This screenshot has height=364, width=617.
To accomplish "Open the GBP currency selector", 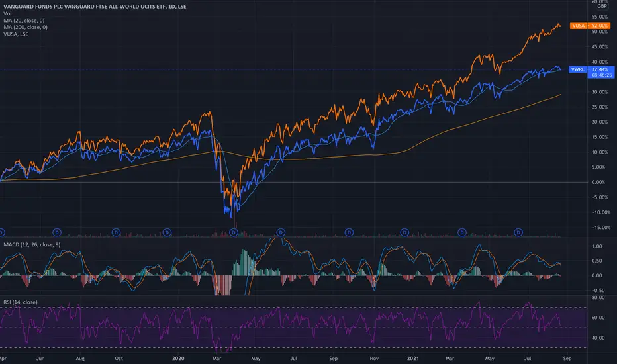I will [602, 7].
